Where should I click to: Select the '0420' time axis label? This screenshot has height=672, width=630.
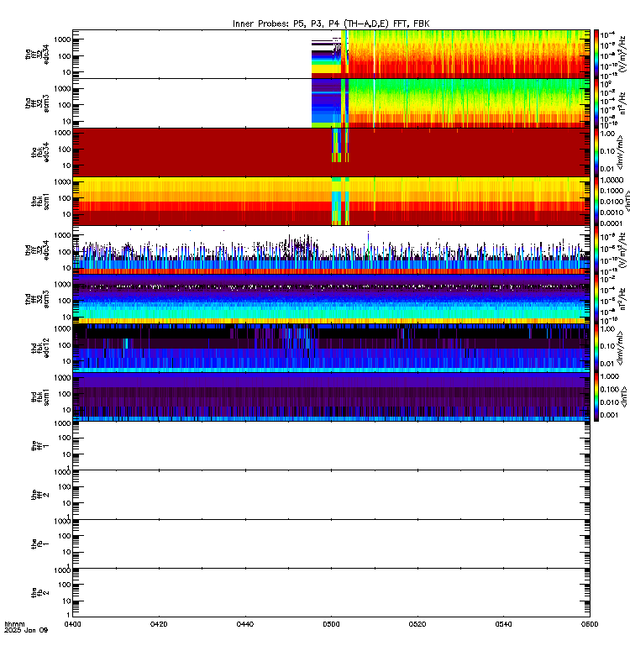[x=159, y=624]
